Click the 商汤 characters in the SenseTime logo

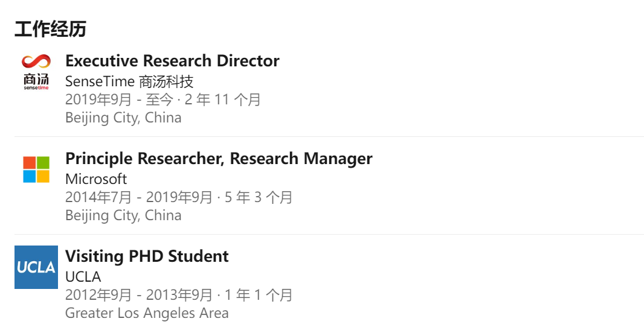[x=36, y=80]
